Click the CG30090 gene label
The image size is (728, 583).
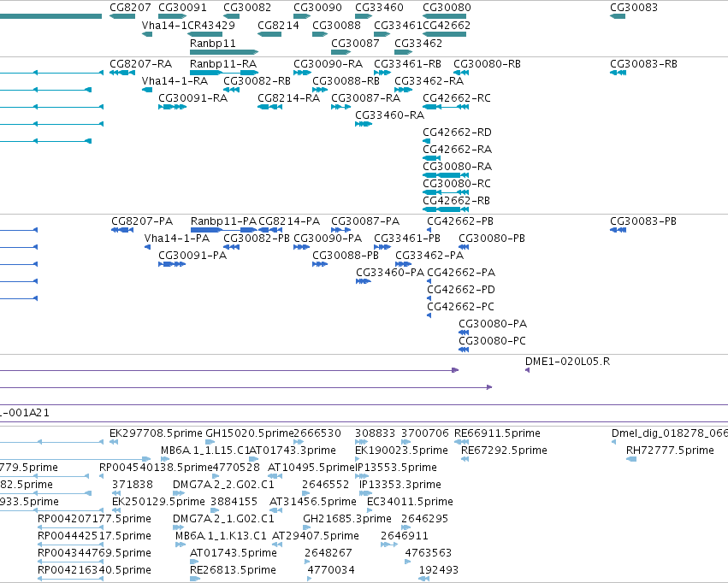coord(317,8)
